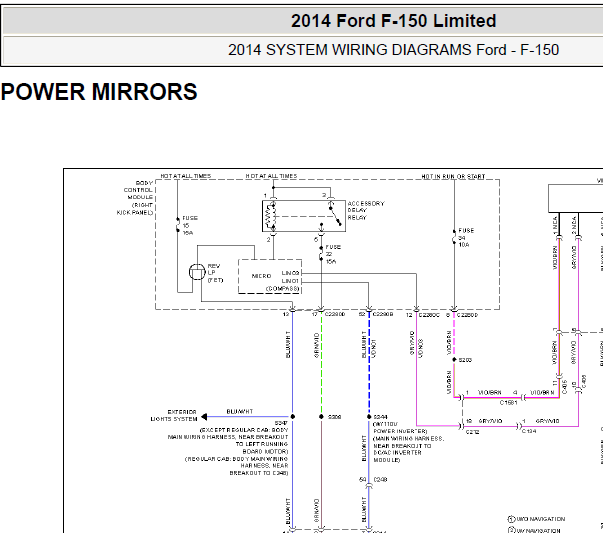Click 'TO LEFT RUNNING' note text
The image size is (603, 533).
pos(262,444)
